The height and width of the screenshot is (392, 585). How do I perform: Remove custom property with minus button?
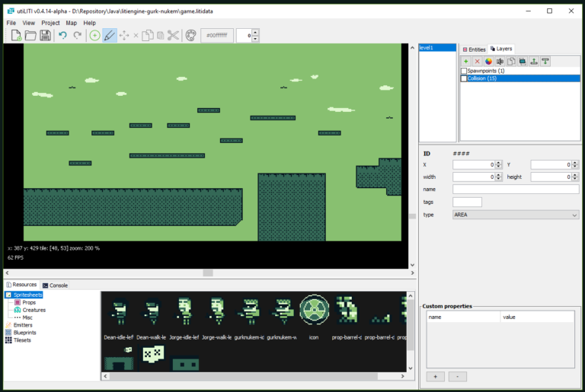coord(457,377)
